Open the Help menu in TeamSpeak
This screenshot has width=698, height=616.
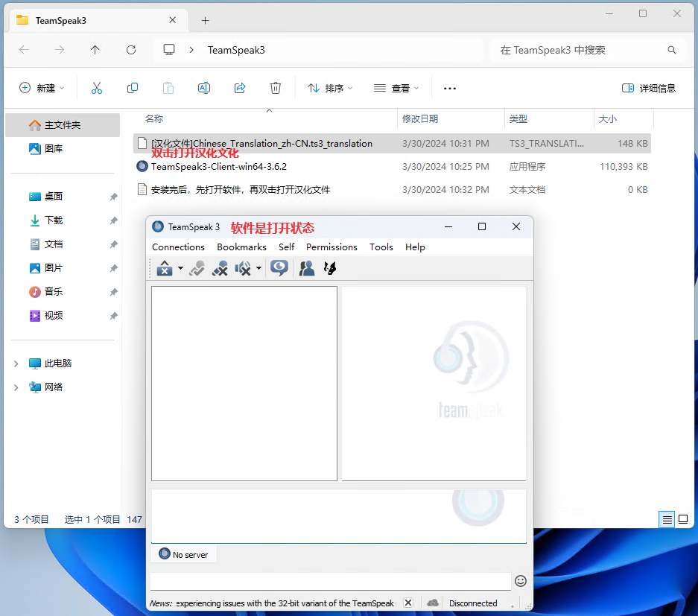(415, 247)
